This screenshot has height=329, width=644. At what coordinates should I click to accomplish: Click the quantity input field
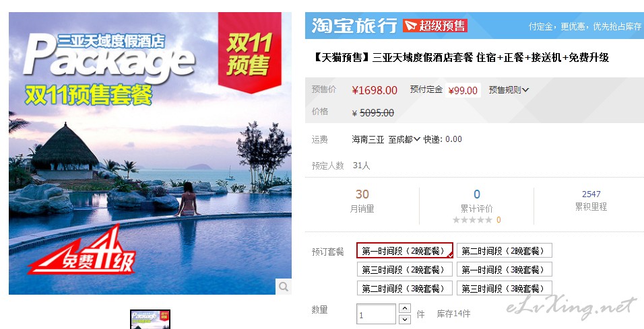pos(376,315)
